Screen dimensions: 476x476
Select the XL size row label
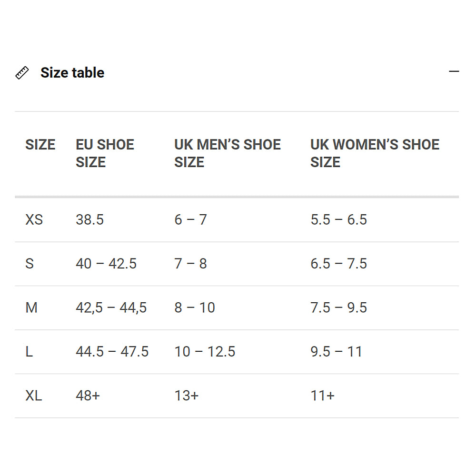click(x=34, y=396)
